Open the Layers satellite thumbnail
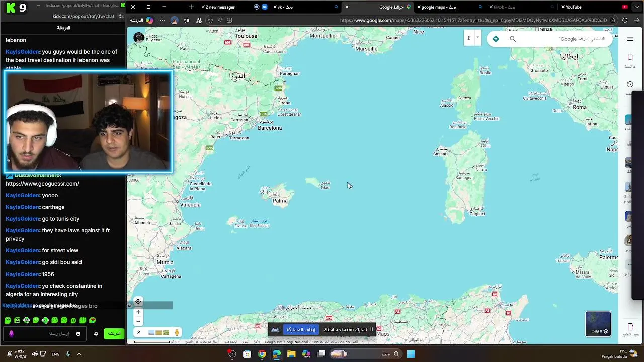 click(x=598, y=324)
